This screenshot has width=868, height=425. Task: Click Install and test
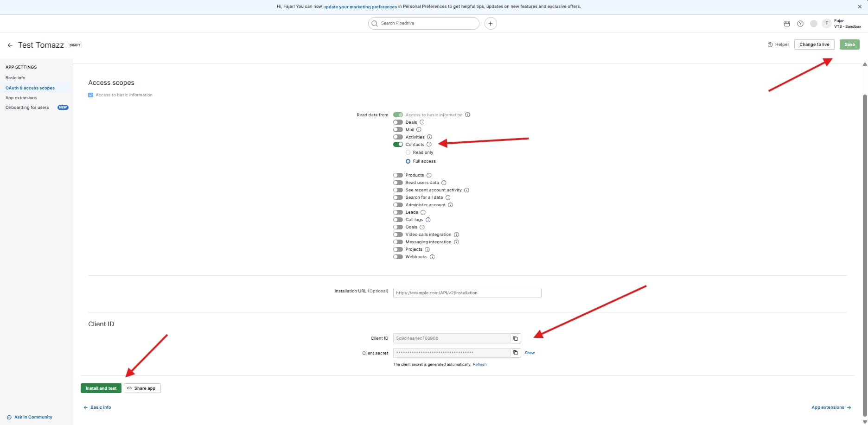tap(101, 388)
